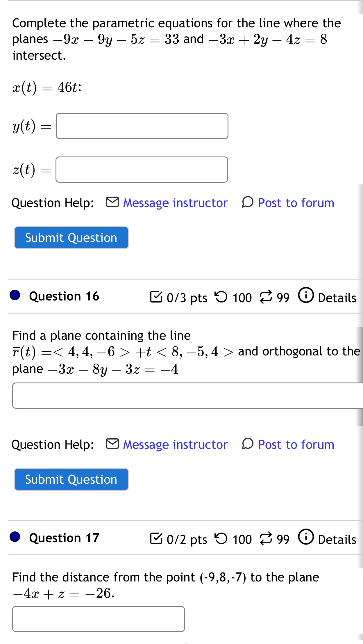The height and width of the screenshot is (644, 363).
Task: Open the Post to forum link in Question 16
Action: [x=294, y=444]
